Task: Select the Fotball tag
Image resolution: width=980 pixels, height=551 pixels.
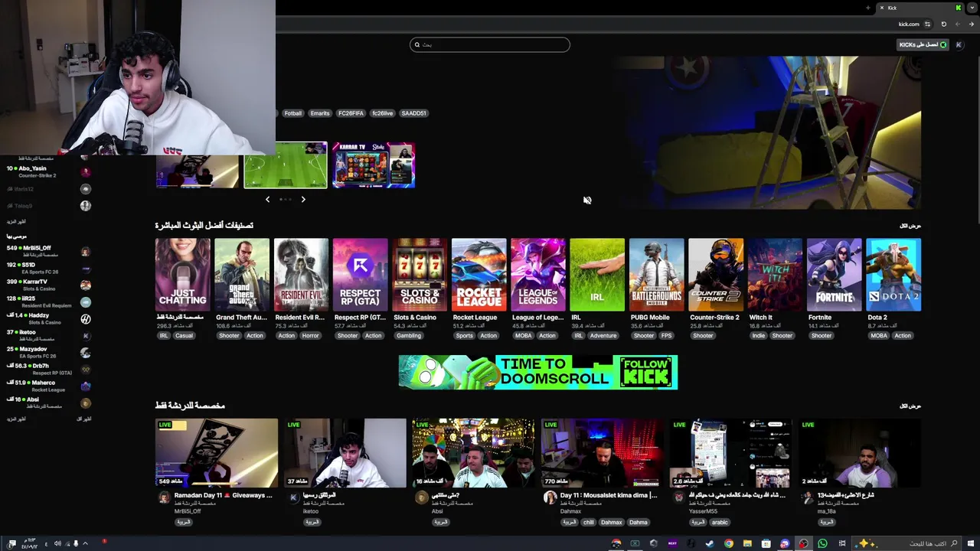Action: coord(293,113)
